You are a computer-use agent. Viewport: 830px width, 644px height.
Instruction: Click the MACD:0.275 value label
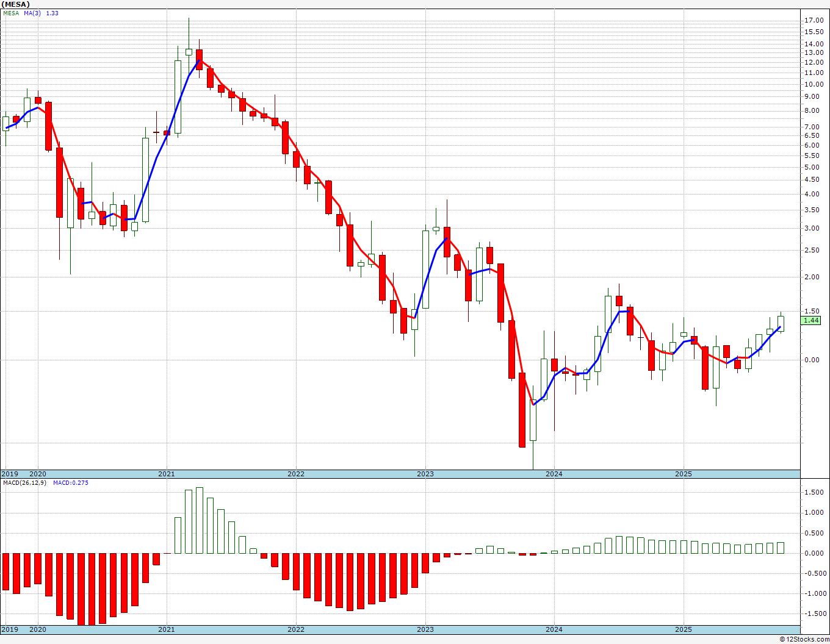coord(71,482)
